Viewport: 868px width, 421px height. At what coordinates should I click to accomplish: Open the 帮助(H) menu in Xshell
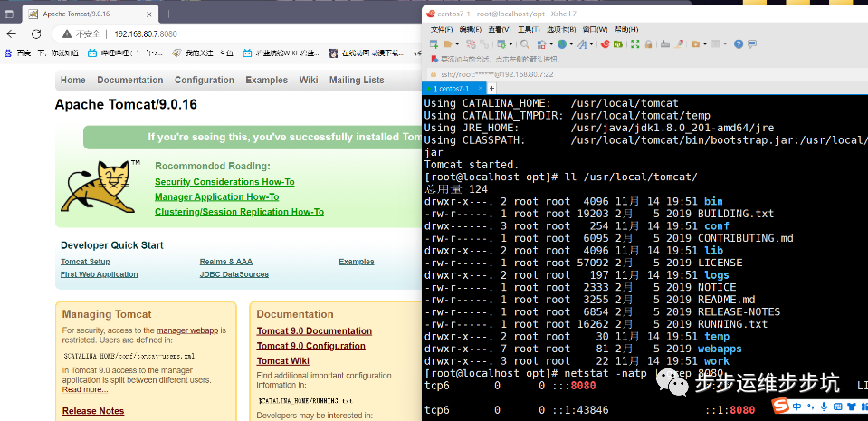point(626,29)
